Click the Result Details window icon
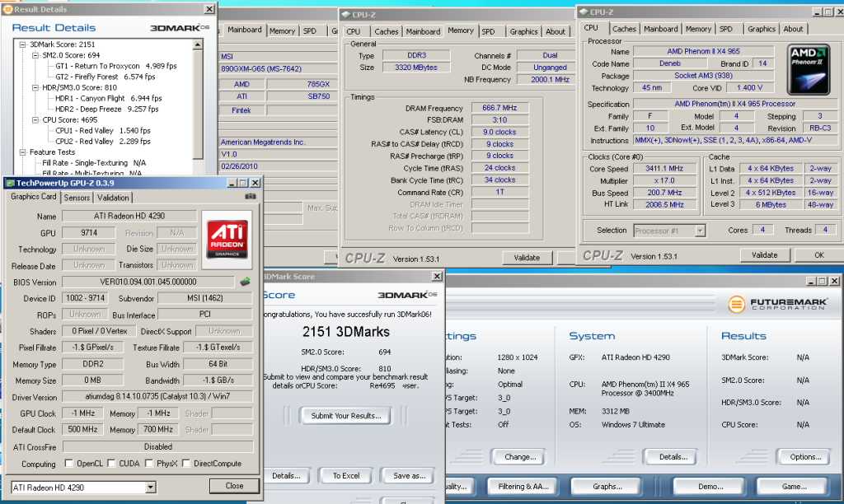 [x=7, y=7]
